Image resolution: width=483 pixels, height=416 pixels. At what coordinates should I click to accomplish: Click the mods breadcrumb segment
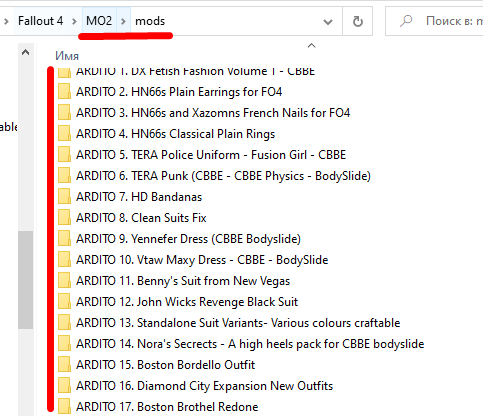(x=150, y=21)
